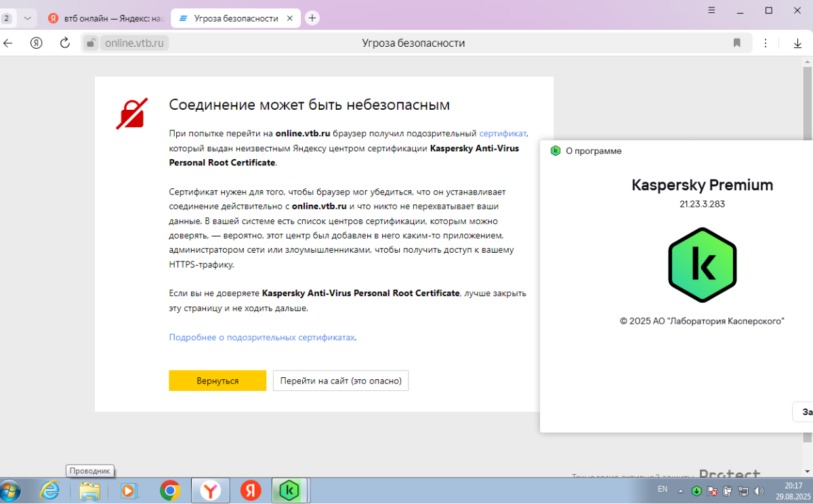
Task: Switch to Yandex Browser taskbar button
Action: 211,490
